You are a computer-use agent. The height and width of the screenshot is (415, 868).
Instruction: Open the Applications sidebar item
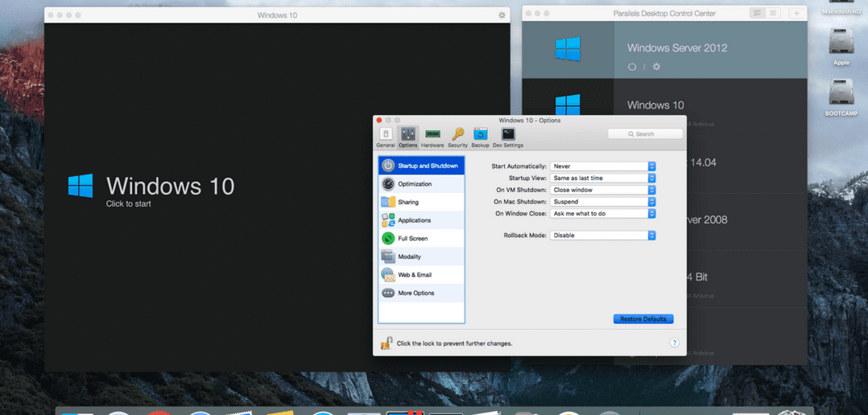coord(421,220)
